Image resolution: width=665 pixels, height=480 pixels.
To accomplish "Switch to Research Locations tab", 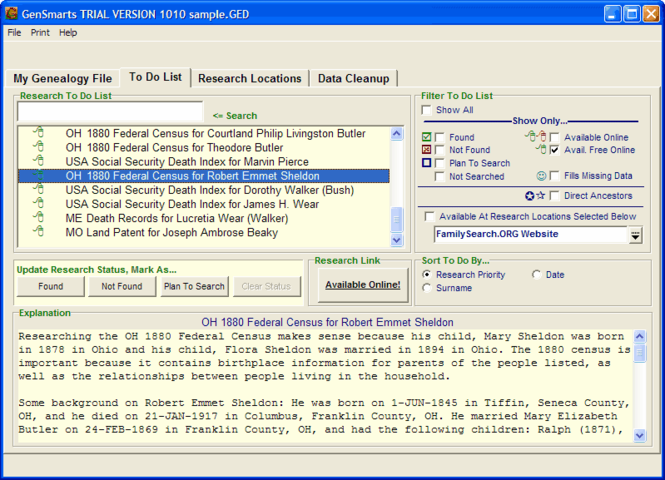I will click(x=250, y=78).
